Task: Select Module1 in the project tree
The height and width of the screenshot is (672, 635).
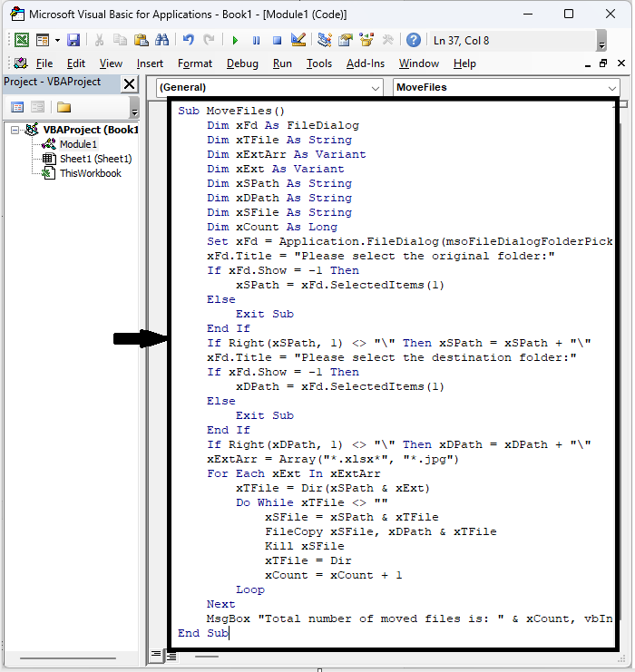Action: pos(78,144)
